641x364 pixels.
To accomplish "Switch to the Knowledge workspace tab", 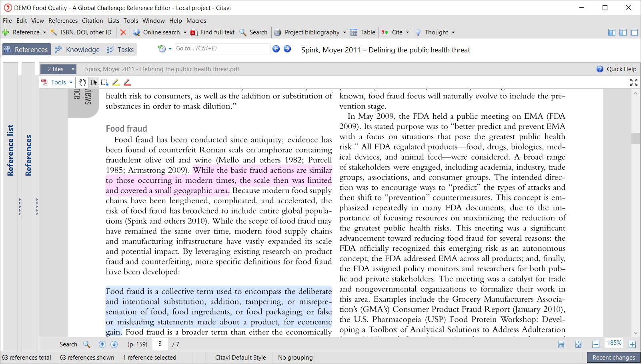I will [78, 50].
